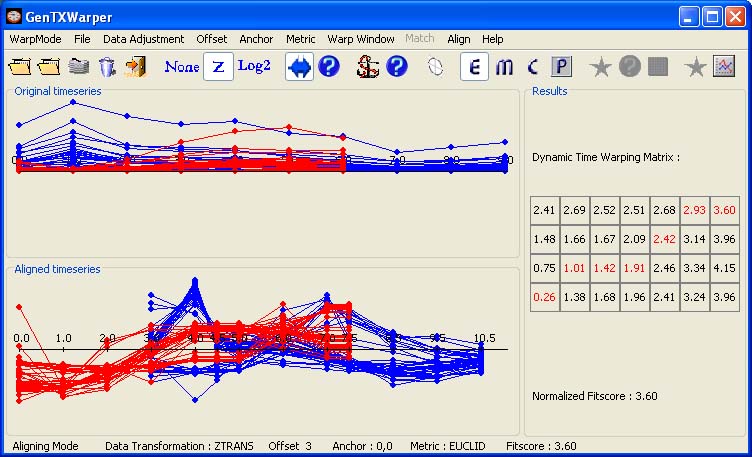Open the Warp Window menu

pyautogui.click(x=361, y=39)
